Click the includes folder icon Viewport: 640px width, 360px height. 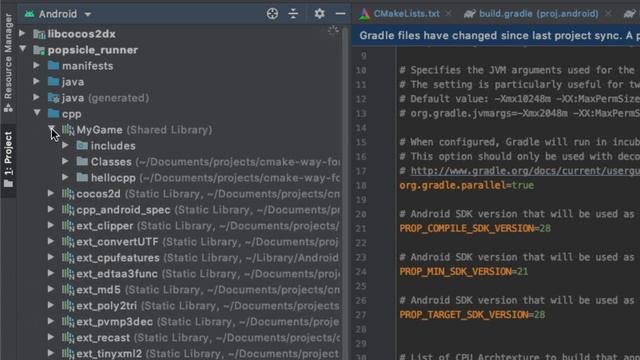tap(82, 145)
